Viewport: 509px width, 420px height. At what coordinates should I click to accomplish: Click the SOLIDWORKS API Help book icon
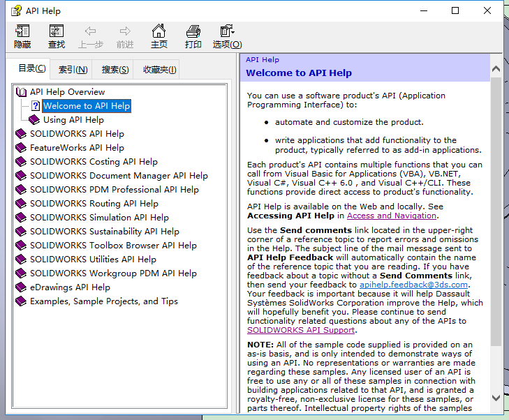coord(21,134)
